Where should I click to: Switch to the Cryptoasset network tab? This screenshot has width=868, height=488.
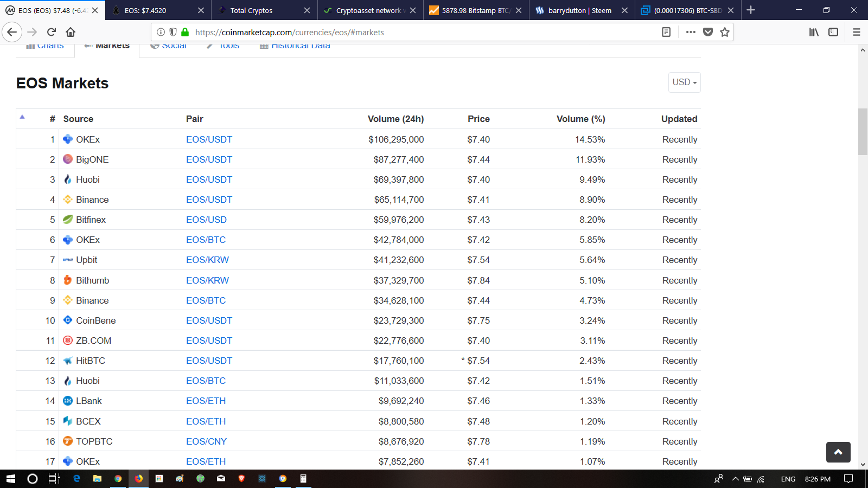coord(369,10)
